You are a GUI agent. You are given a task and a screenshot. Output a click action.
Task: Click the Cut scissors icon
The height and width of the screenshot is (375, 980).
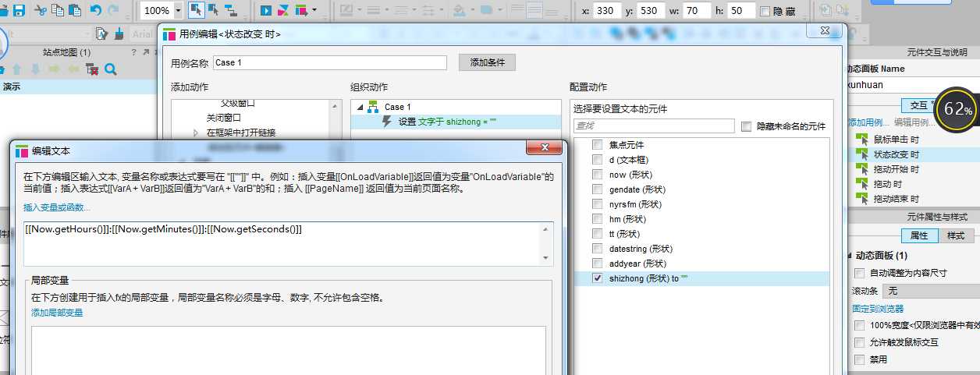click(x=40, y=11)
